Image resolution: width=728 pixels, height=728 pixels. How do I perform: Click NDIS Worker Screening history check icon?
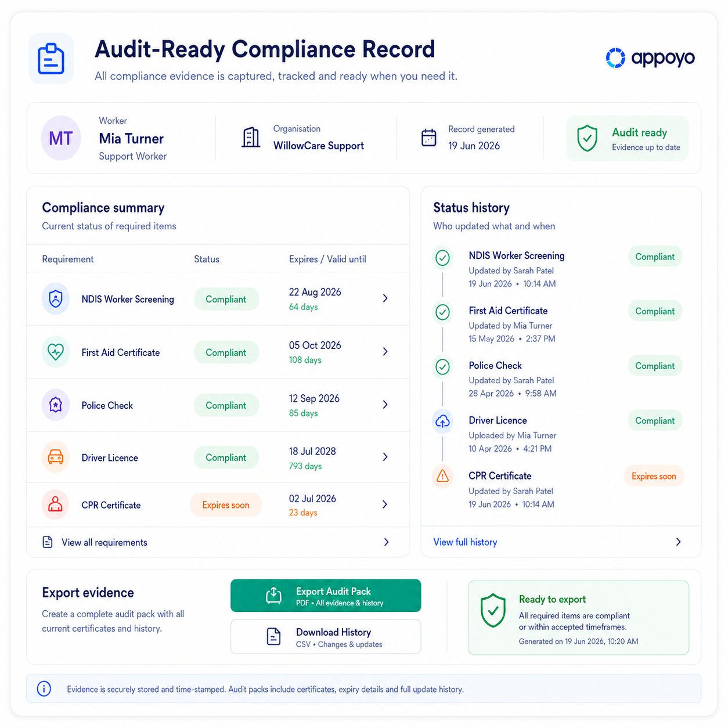click(442, 257)
